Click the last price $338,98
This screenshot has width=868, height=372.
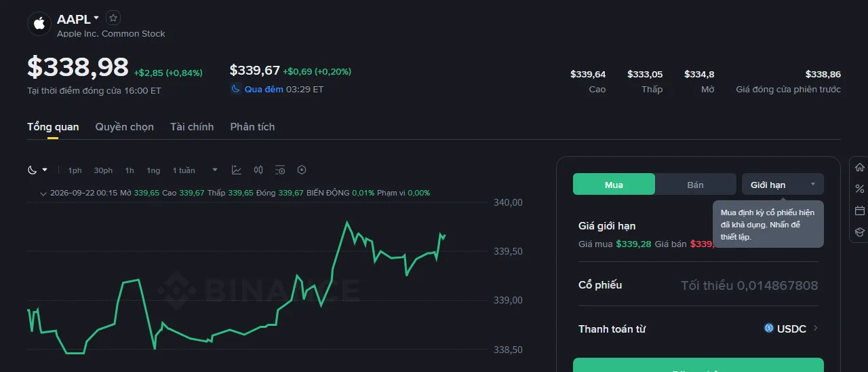coord(78,67)
